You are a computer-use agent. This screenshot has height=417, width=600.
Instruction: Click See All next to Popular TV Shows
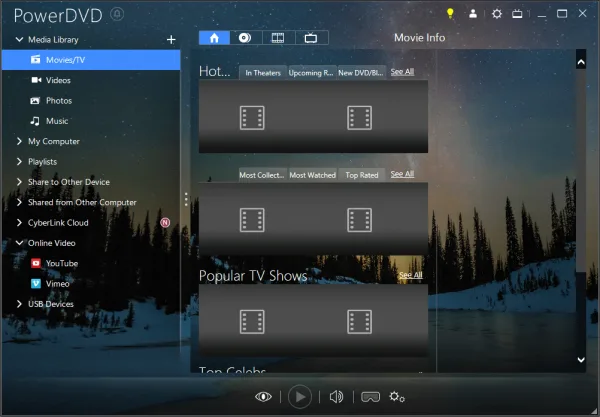[411, 275]
